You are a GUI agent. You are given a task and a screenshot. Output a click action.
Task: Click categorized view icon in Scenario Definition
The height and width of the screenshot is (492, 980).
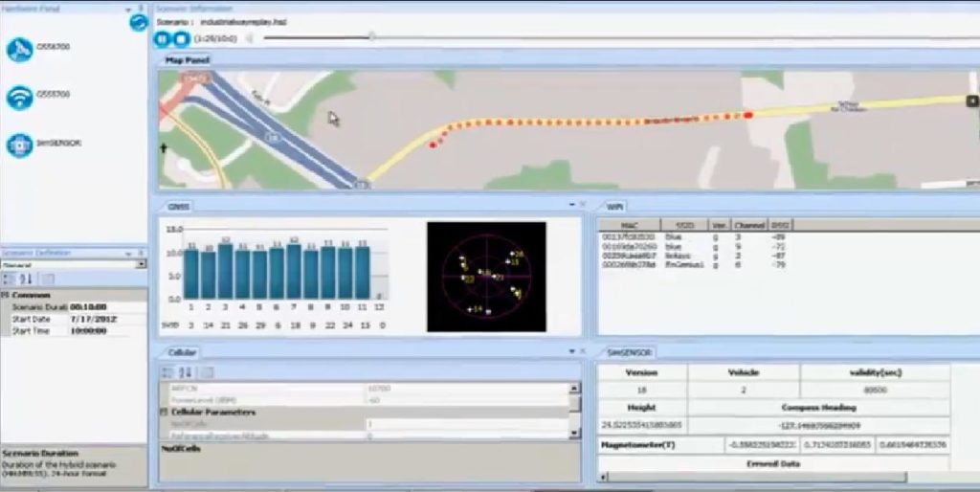pyautogui.click(x=9, y=279)
